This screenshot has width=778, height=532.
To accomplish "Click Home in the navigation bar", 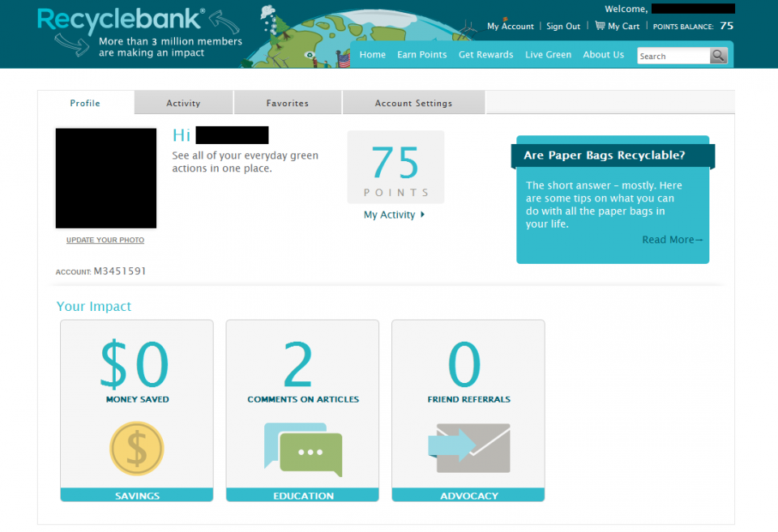I will tap(372, 55).
